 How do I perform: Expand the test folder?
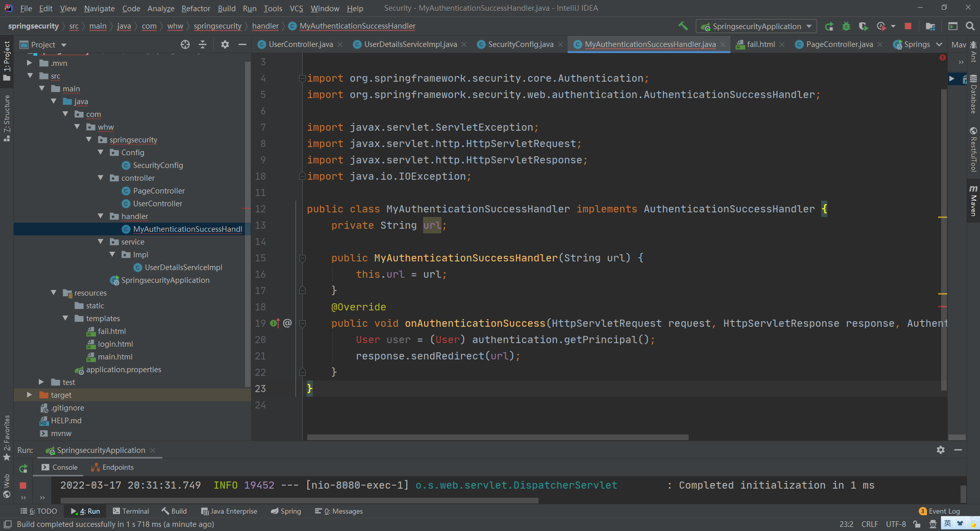[x=42, y=382]
